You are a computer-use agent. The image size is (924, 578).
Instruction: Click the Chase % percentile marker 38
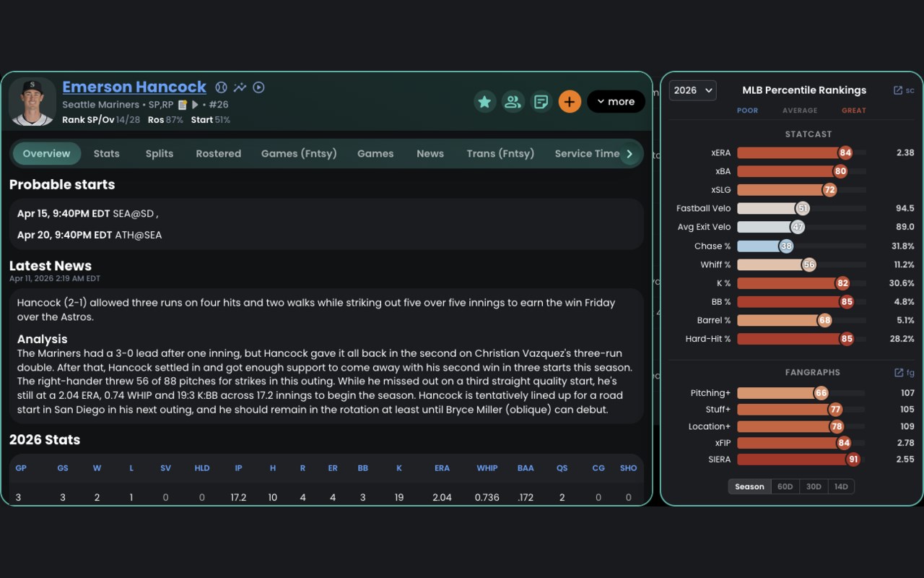point(786,246)
